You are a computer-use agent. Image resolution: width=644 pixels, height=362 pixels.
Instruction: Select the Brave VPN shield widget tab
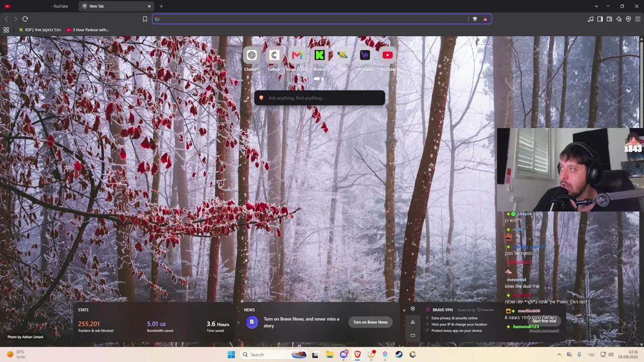click(413, 309)
